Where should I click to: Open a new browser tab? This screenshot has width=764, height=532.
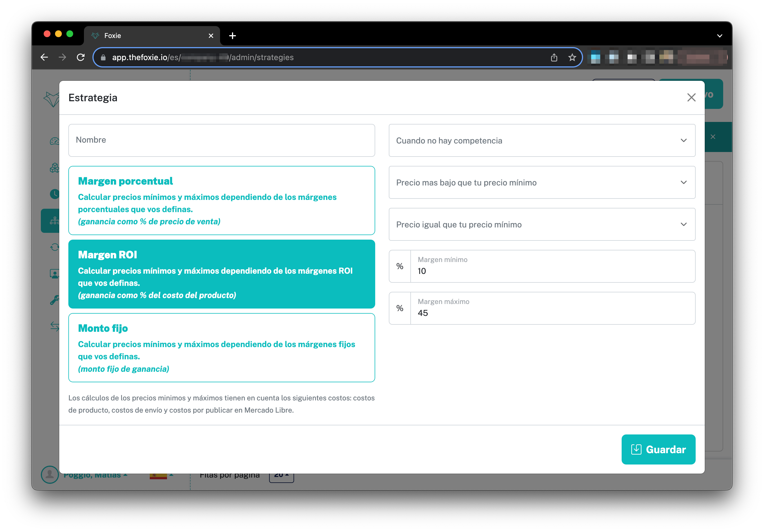click(233, 36)
